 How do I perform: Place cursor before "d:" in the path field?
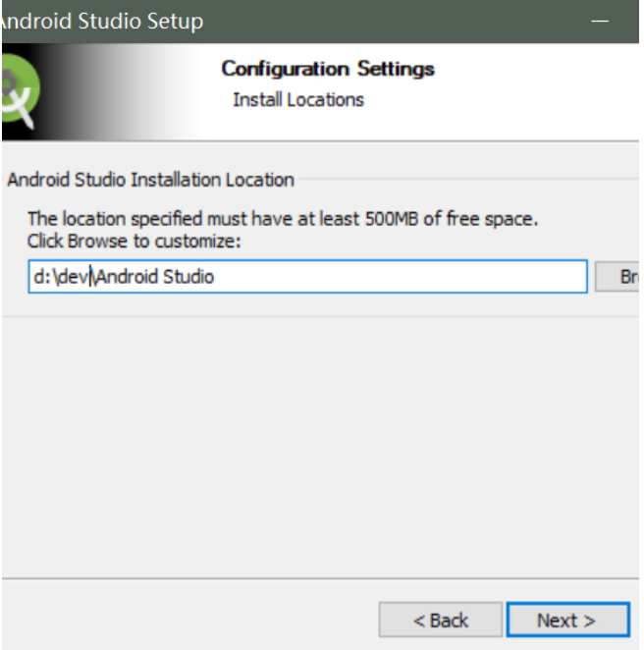click(34, 277)
